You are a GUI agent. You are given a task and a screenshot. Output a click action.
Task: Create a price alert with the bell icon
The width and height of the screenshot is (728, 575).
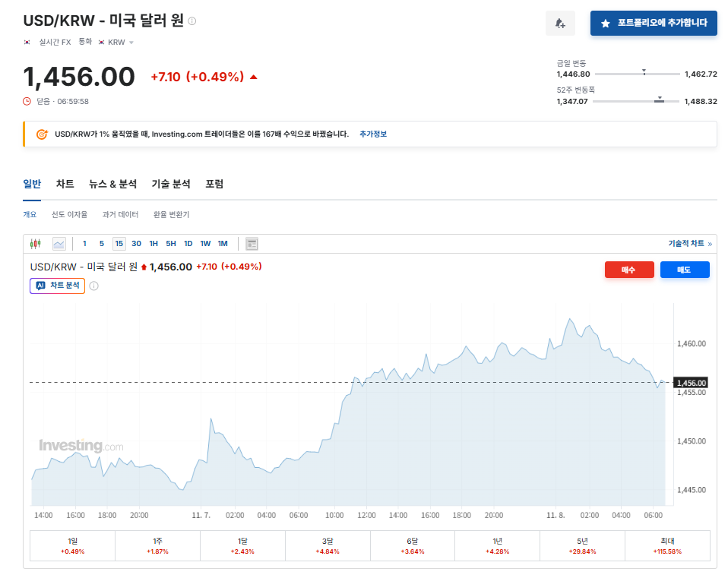560,23
